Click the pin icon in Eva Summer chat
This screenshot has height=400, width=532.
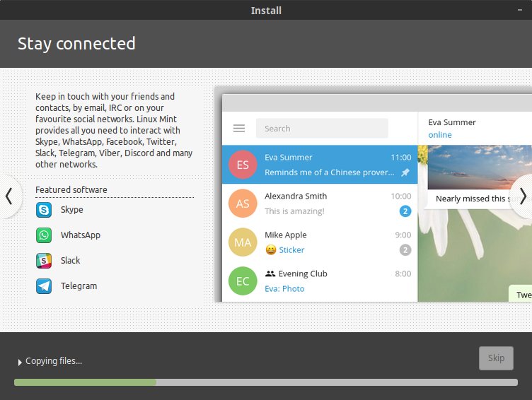(405, 172)
